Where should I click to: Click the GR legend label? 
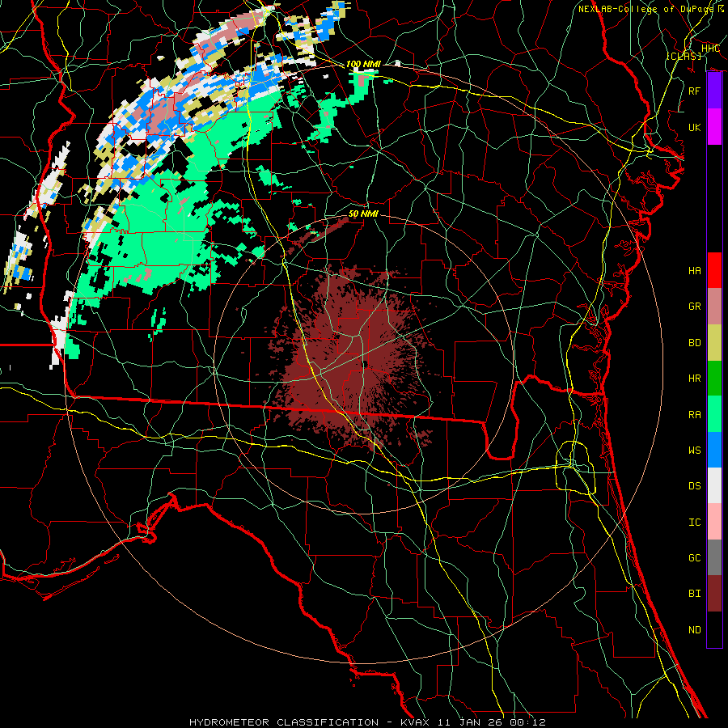click(694, 307)
